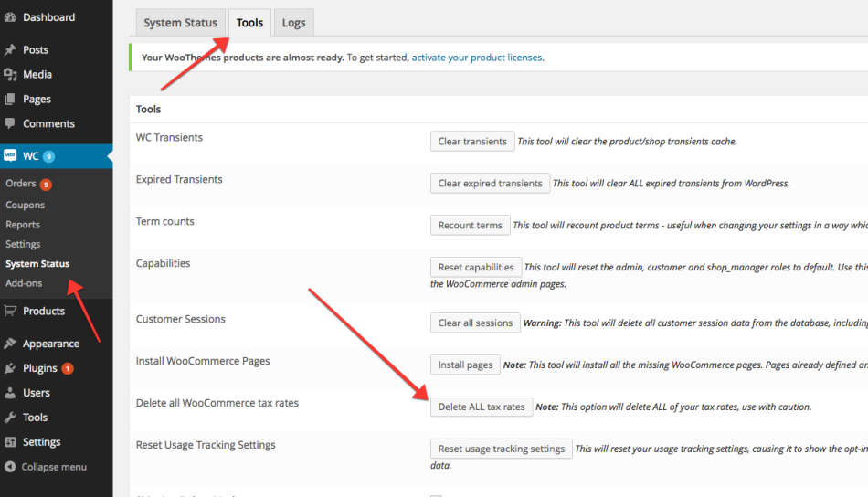Click the Customer Sessions label
Screen dimensions: 868x497
[181, 319]
